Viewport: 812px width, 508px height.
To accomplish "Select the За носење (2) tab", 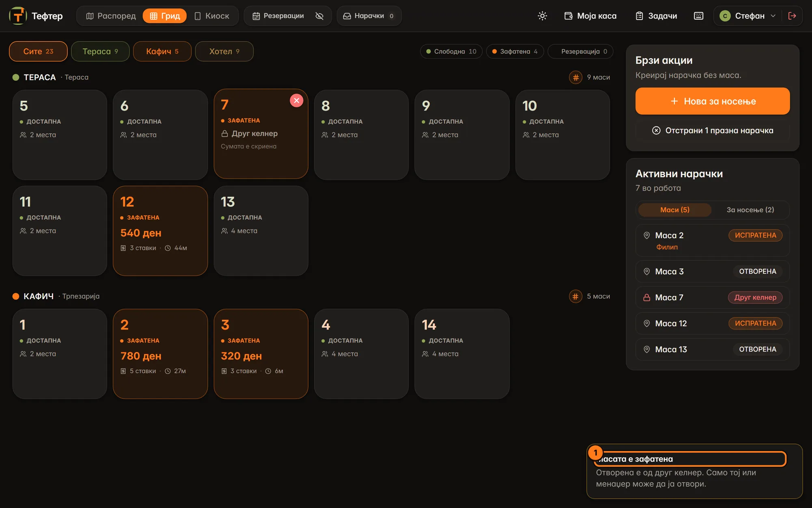I will coord(750,210).
